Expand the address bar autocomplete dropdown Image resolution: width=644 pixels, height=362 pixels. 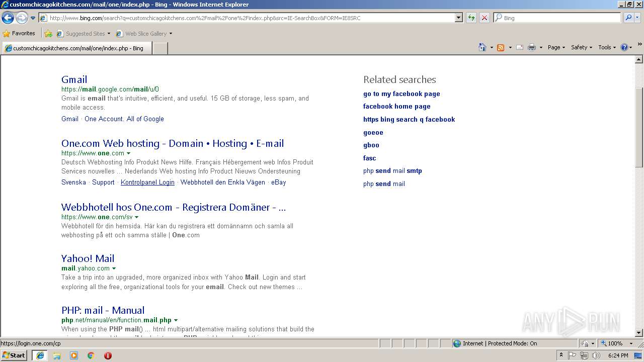point(458,18)
